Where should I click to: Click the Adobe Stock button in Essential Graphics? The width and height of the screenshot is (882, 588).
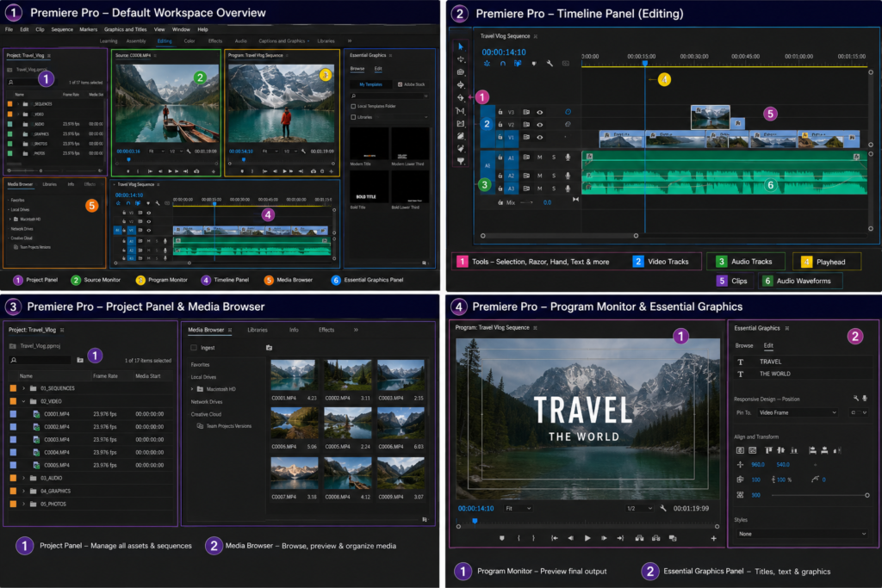tap(411, 84)
